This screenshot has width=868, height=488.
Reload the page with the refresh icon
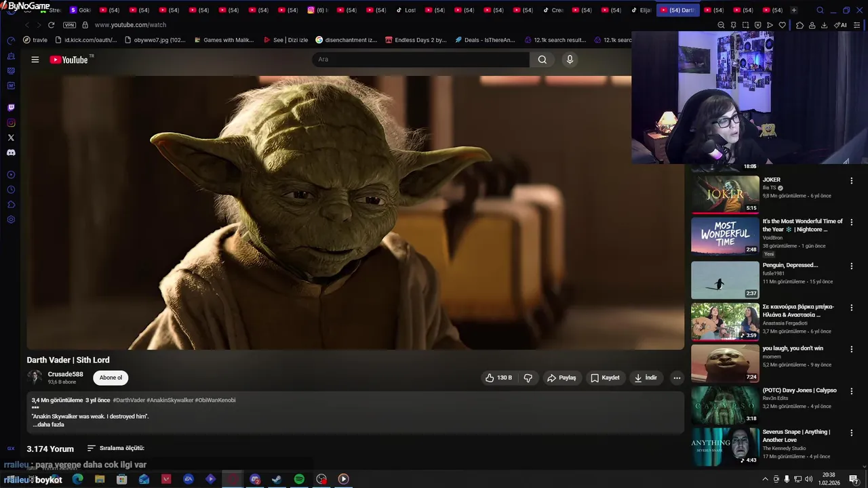tap(51, 25)
